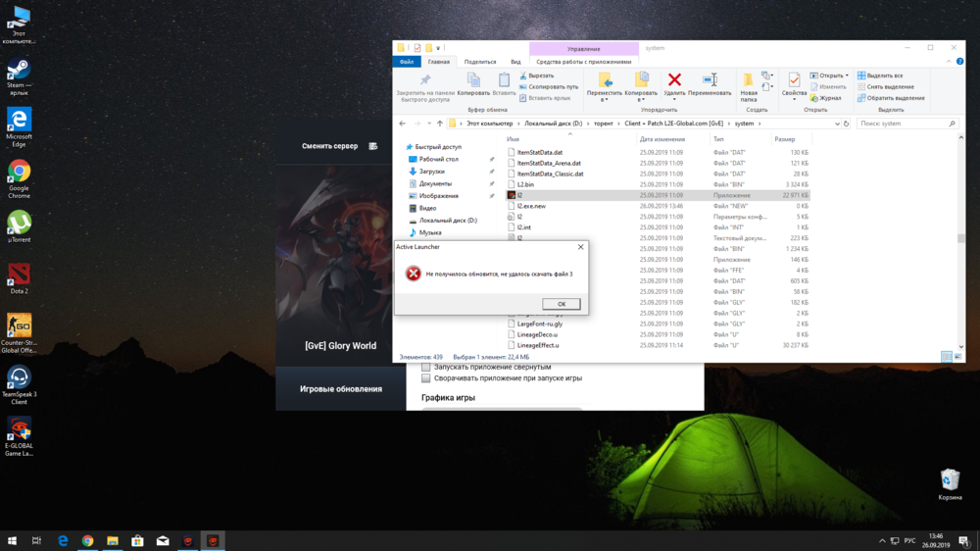980x551 pixels.
Task: Open the Recycle Bin desktop icon
Action: point(950,479)
